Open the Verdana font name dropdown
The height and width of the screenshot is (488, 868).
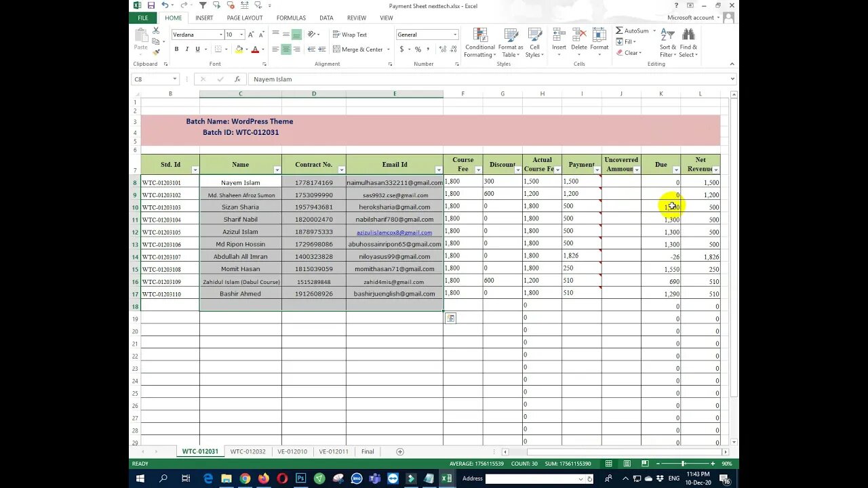tap(220, 35)
